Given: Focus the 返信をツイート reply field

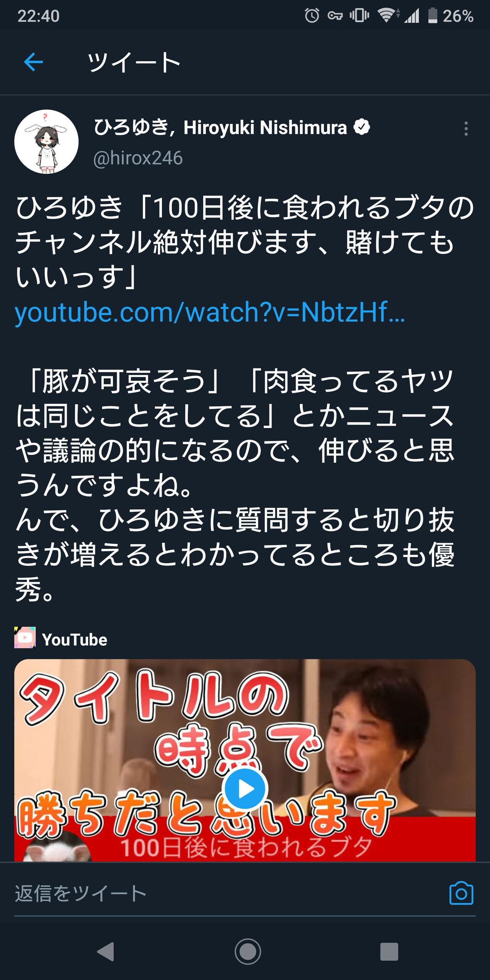Looking at the screenshot, I should 230,893.
